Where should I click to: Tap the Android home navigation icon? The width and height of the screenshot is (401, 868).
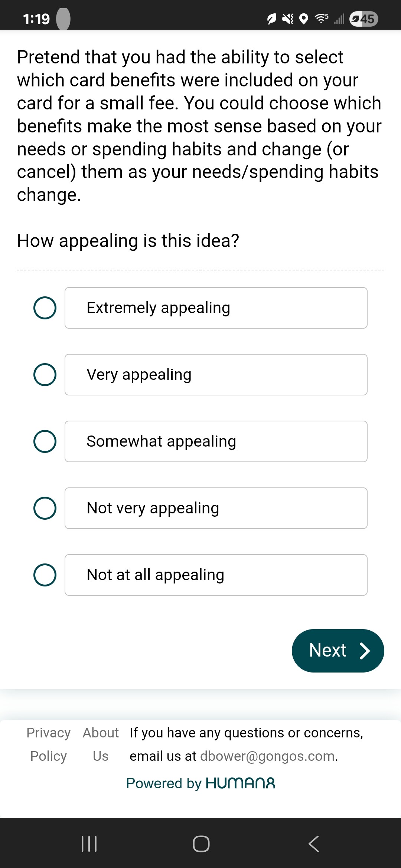(201, 844)
